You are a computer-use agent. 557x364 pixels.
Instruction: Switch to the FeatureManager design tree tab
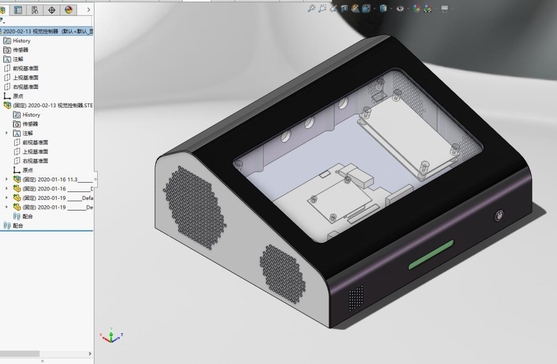tap(3, 10)
